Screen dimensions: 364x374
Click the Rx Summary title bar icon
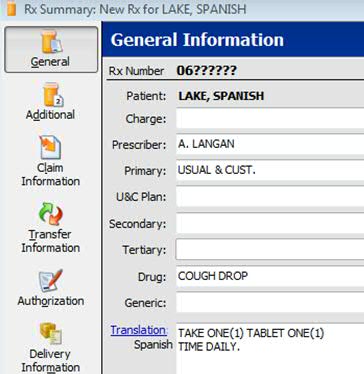11,8
